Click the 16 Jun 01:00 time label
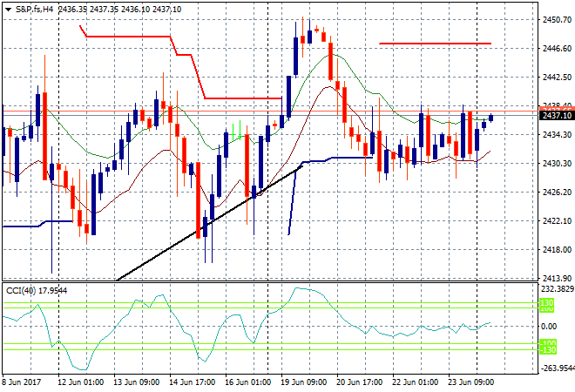The height and width of the screenshot is (392, 575). click(x=248, y=382)
